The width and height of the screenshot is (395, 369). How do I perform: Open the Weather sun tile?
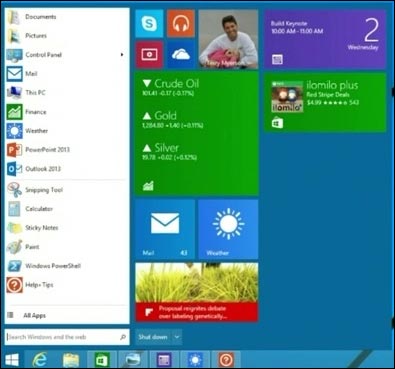(228, 229)
